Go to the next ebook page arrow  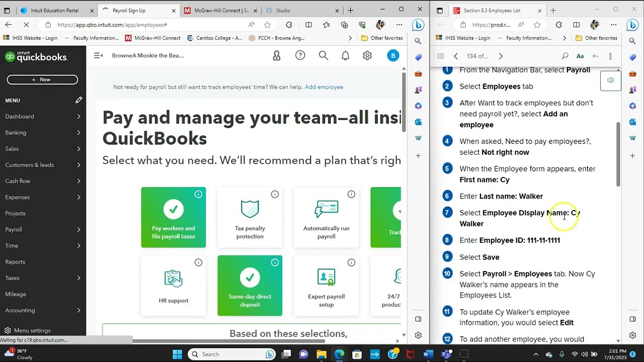(x=501, y=56)
